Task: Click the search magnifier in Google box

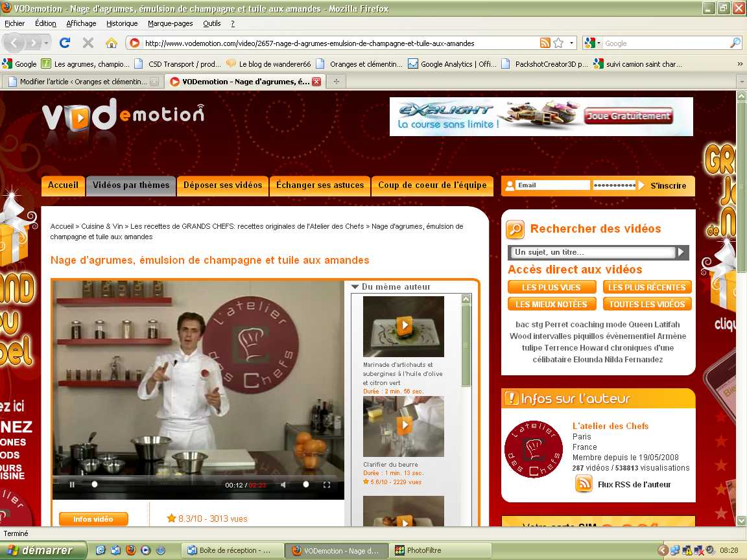Action: [735, 43]
